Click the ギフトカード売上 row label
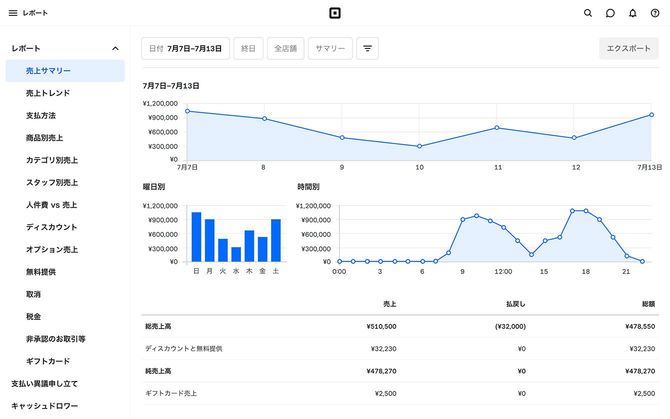This screenshot has height=419, width=670. (x=170, y=393)
